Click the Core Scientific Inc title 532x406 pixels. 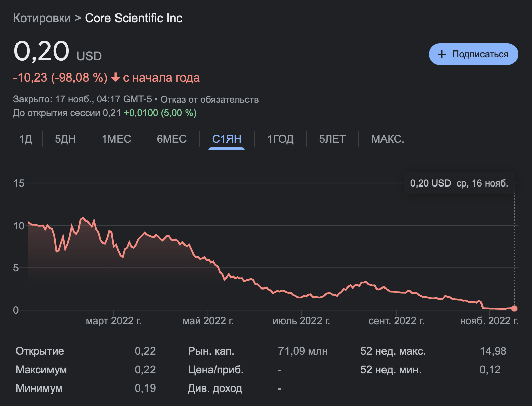[134, 18]
